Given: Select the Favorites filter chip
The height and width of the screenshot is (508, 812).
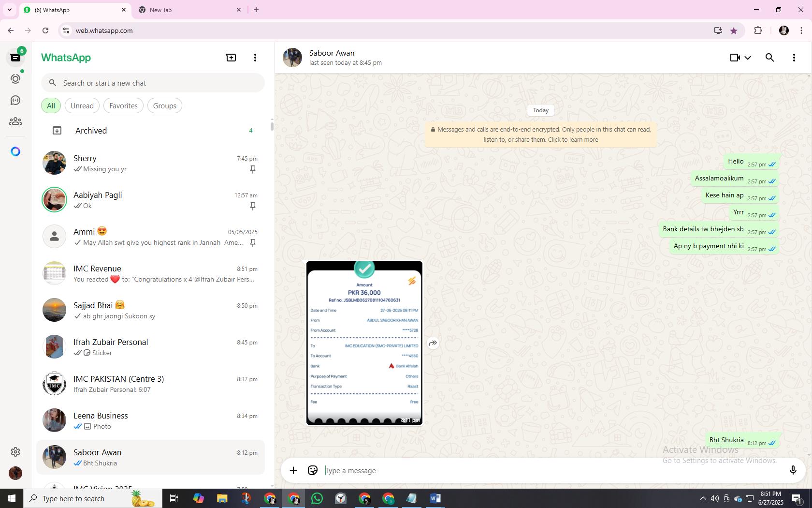Looking at the screenshot, I should (123, 105).
